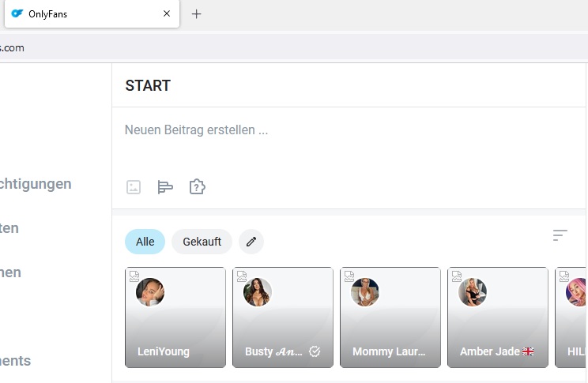The width and height of the screenshot is (588, 383).
Task: Open a new browser tab
Action: [197, 13]
